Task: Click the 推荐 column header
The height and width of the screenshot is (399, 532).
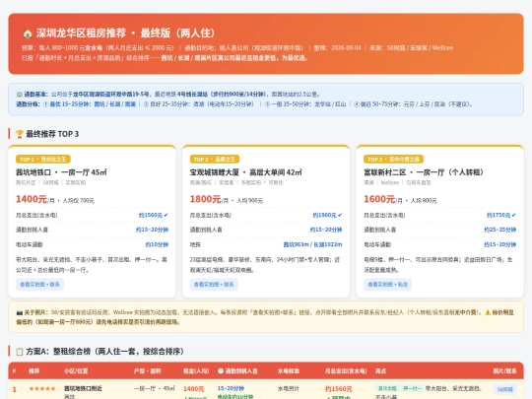Action: (34, 370)
